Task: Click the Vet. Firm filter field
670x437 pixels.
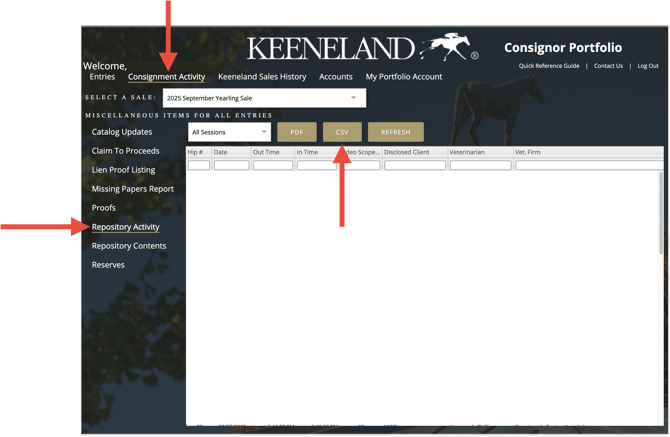Action: click(589, 165)
